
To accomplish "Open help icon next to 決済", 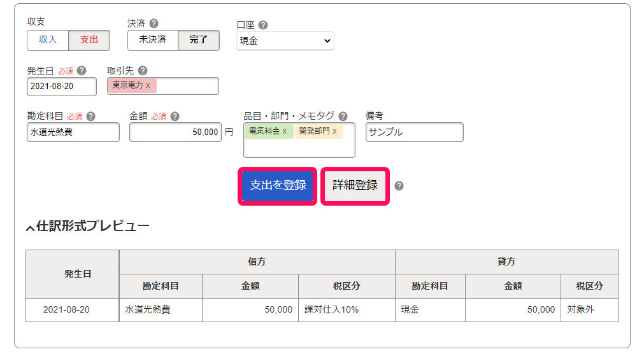I will coord(154,24).
